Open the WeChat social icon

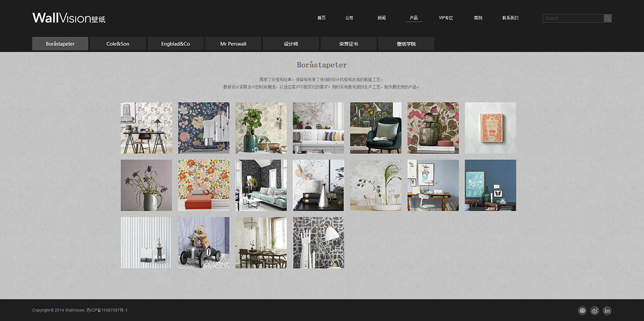coord(582,311)
